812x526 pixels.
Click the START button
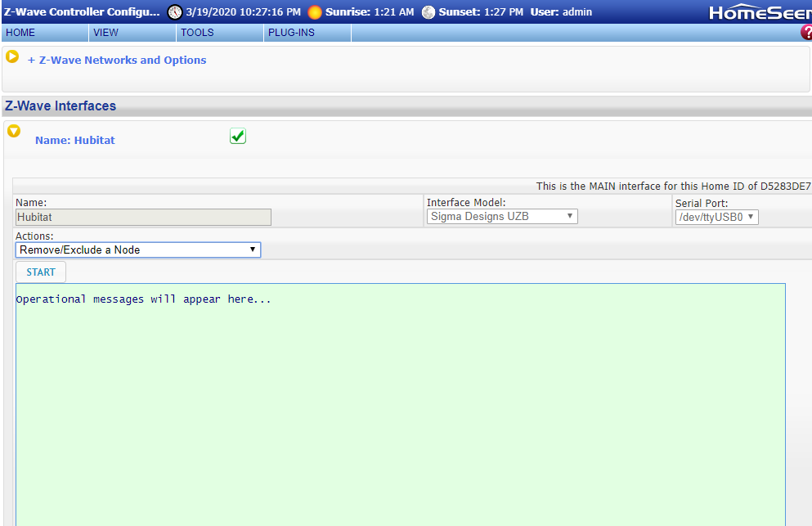(41, 272)
